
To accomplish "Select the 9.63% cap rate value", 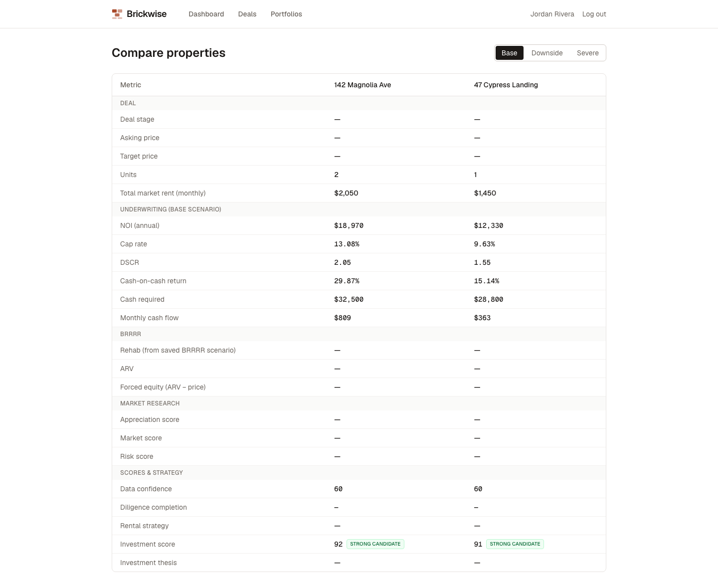I will tap(485, 244).
